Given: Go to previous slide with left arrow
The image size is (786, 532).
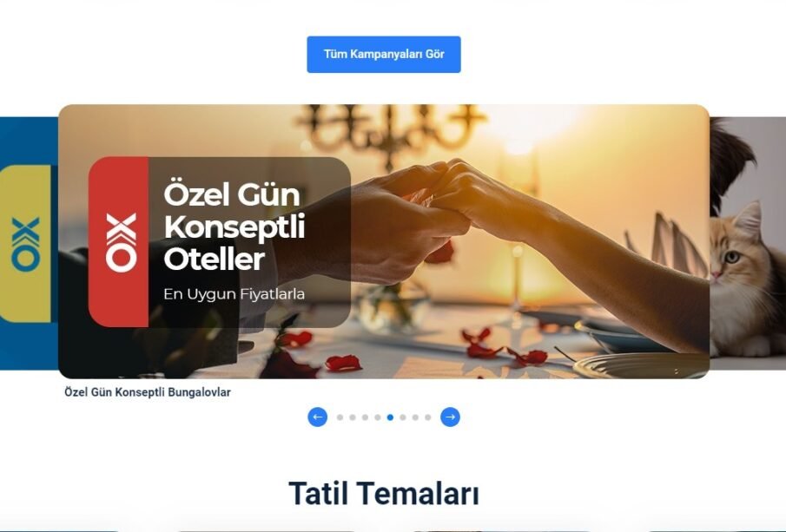Looking at the screenshot, I should point(317,417).
